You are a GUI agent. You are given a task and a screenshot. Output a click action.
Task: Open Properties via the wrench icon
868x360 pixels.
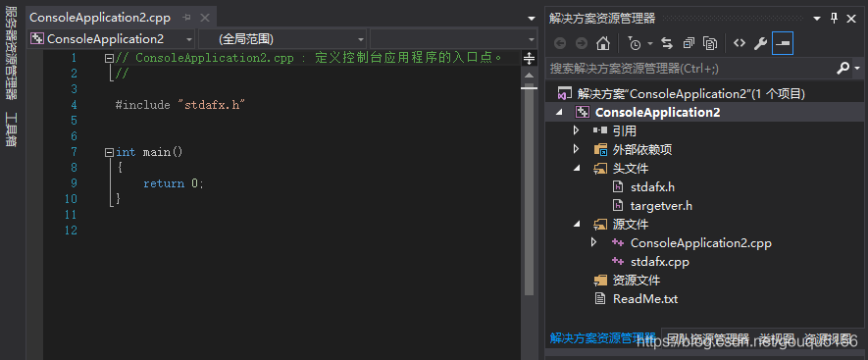[761, 43]
